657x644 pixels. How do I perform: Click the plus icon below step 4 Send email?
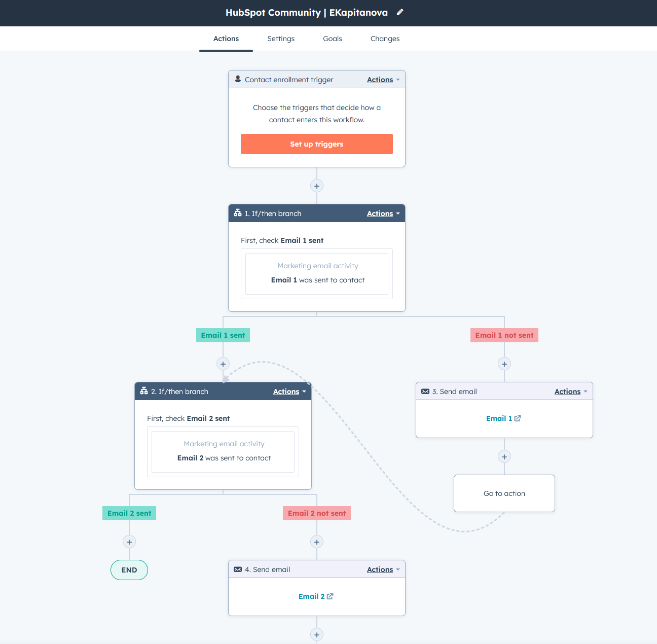coord(317,634)
